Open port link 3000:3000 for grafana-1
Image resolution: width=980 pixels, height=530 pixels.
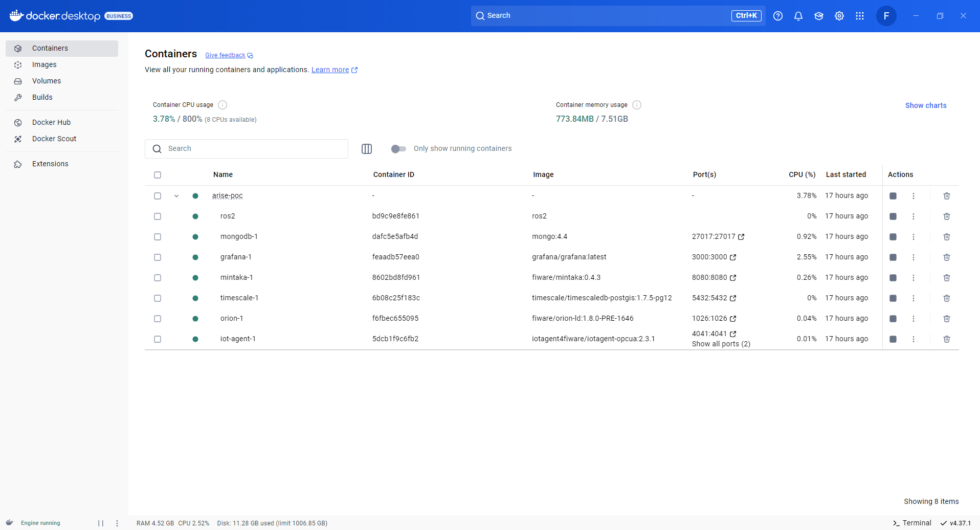tap(714, 257)
